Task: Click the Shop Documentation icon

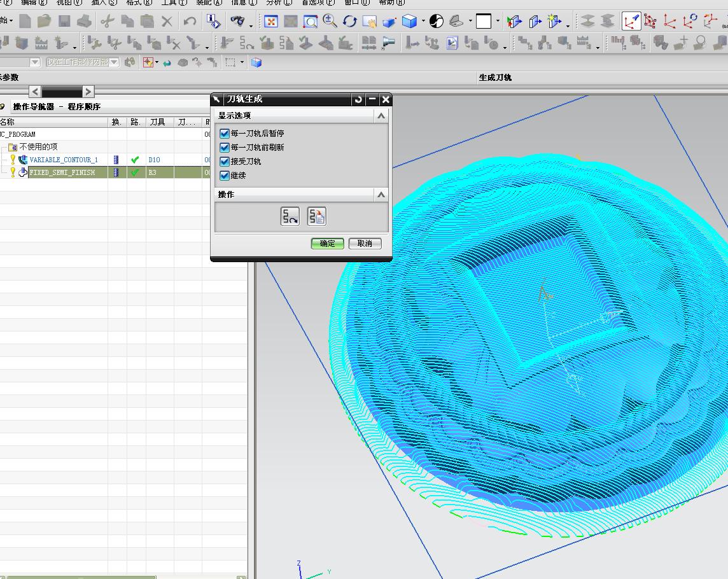Action: pos(452,44)
